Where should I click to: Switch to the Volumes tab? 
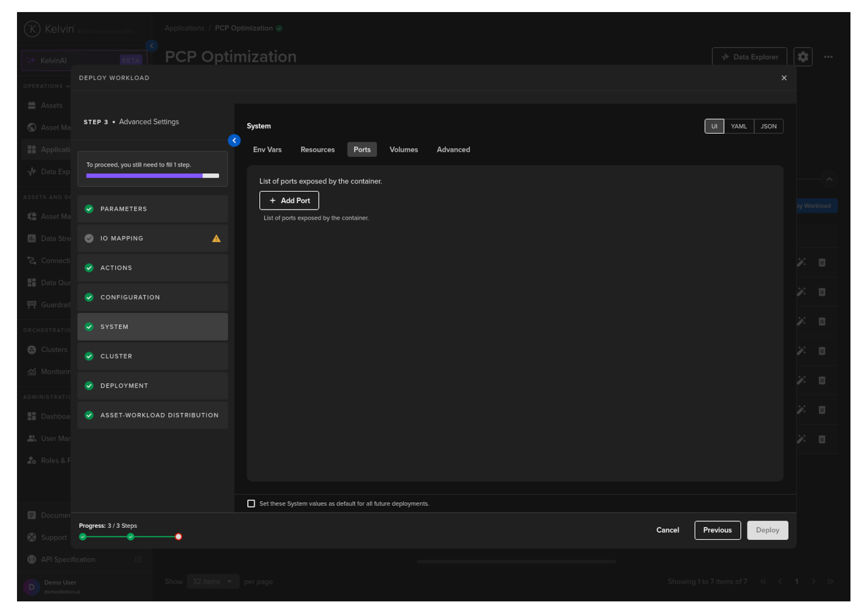pyautogui.click(x=403, y=150)
